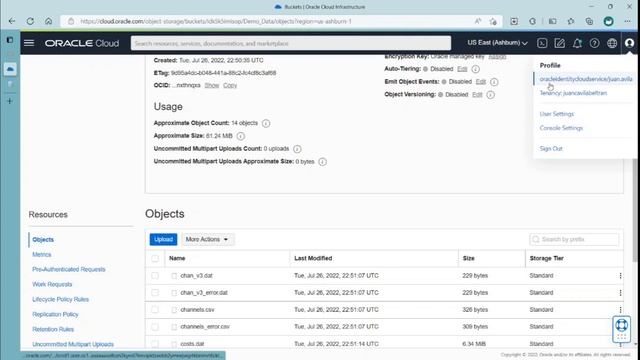Screen dimensions: 640x360
Task: Go back using browser back arrow
Action: click(12, 21)
